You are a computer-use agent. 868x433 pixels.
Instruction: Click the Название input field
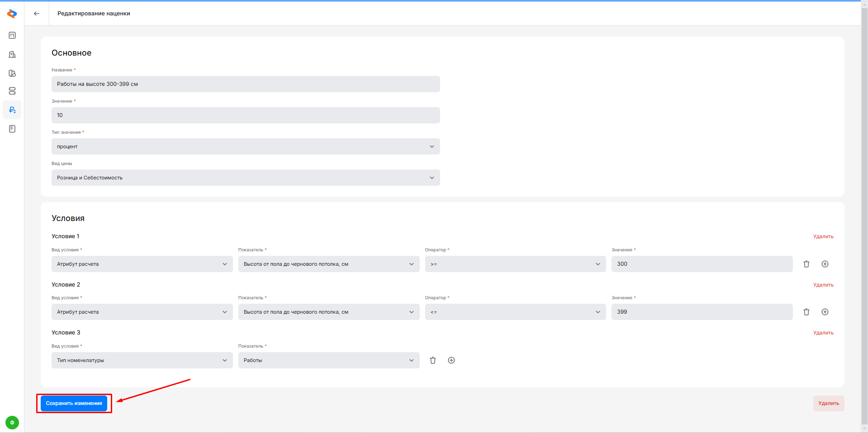click(246, 84)
